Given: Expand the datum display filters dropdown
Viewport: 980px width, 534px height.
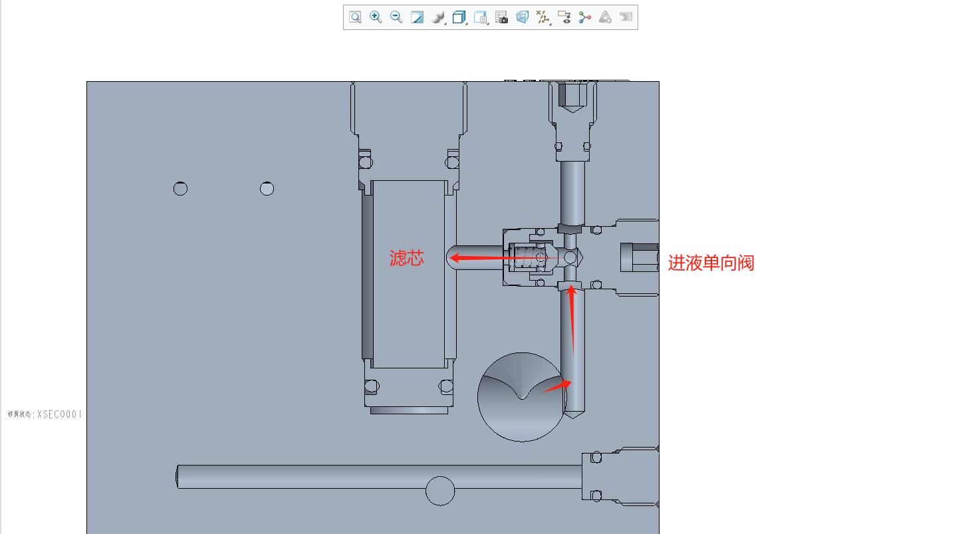Looking at the screenshot, I should [x=543, y=17].
